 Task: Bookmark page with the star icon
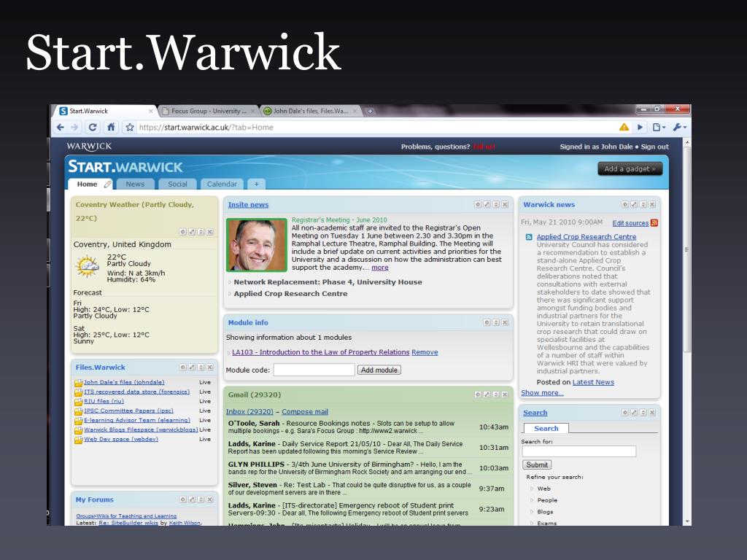pos(130,127)
